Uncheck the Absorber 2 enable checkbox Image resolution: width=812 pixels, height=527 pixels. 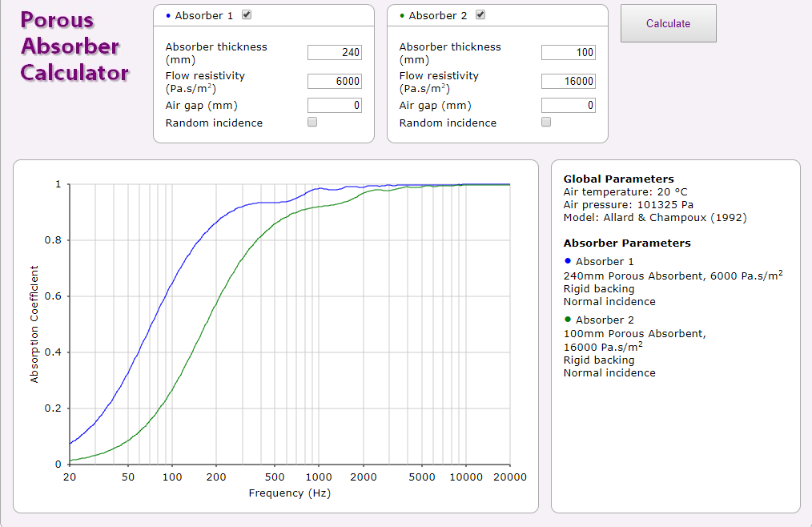(480, 15)
